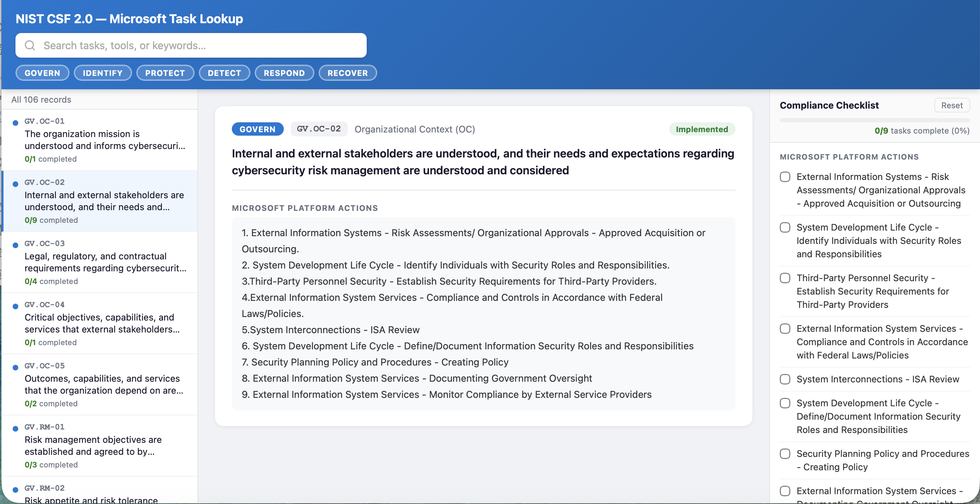980x504 pixels.
Task: Click the '0/4 completed' counter under GV.OC-03
Action: [51, 281]
